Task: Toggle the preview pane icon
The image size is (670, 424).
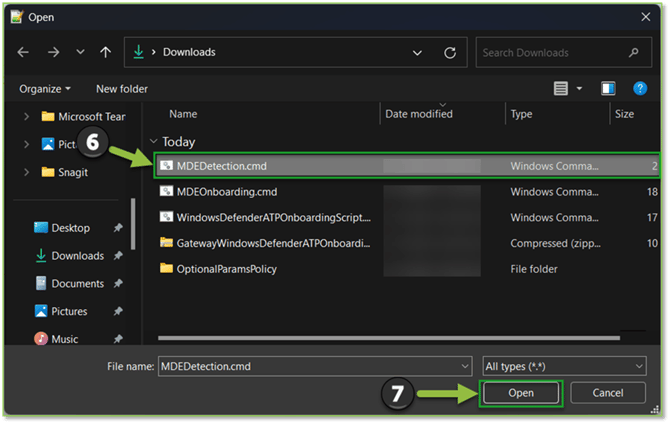Action: (608, 89)
